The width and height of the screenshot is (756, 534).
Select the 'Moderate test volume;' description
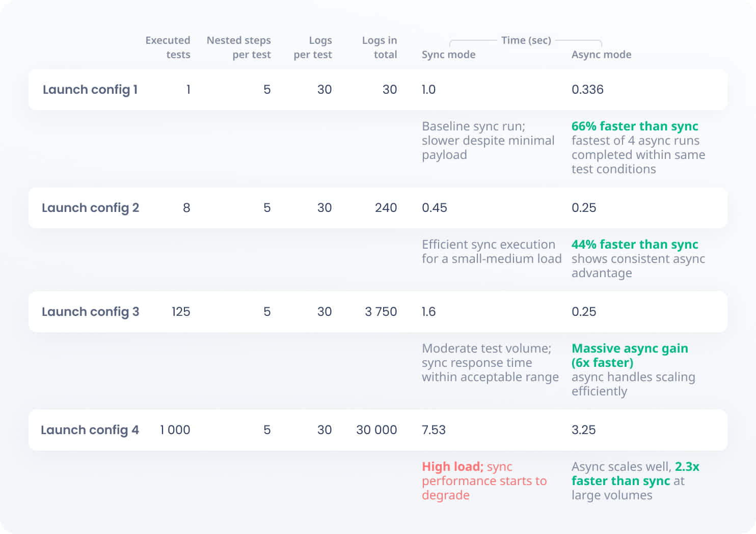487,349
